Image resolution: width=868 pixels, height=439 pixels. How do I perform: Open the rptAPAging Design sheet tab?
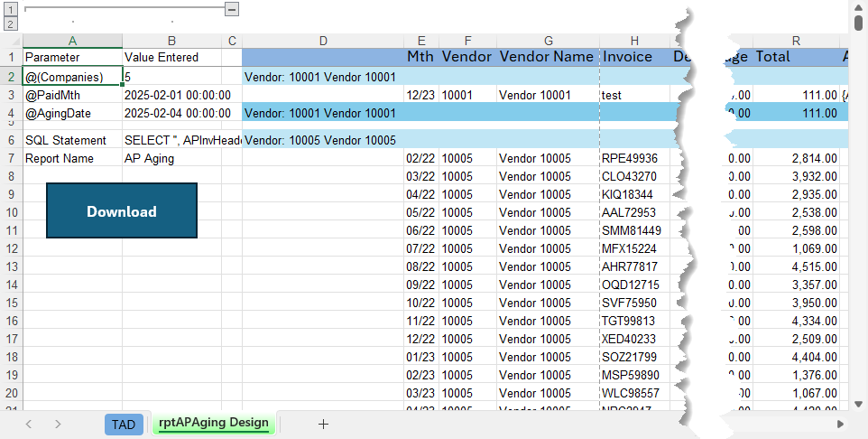click(x=214, y=423)
